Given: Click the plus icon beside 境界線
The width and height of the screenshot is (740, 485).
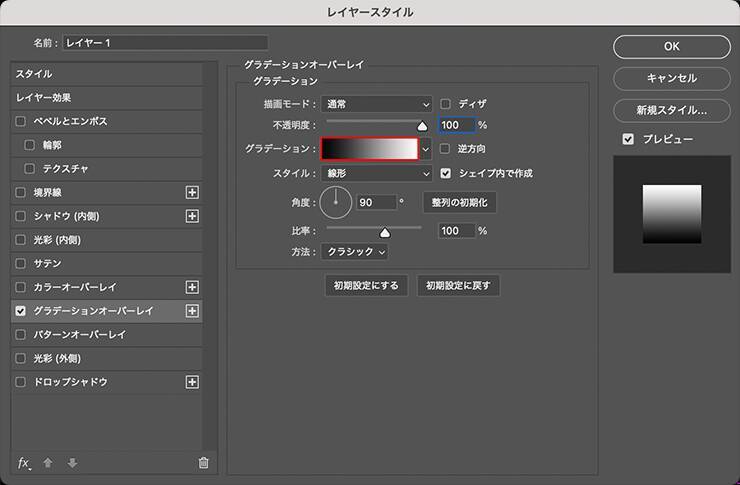Looking at the screenshot, I should pyautogui.click(x=193, y=192).
